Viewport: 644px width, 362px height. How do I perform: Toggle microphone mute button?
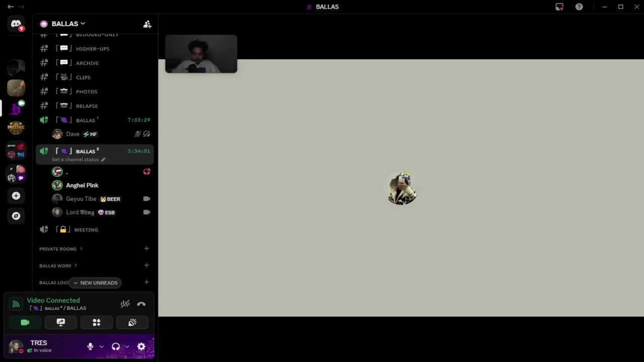tap(90, 346)
